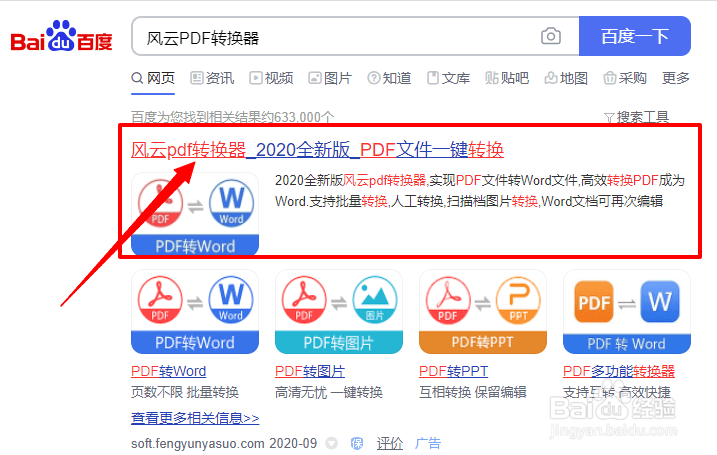
Task: Click the 评价 link
Action: click(390, 443)
